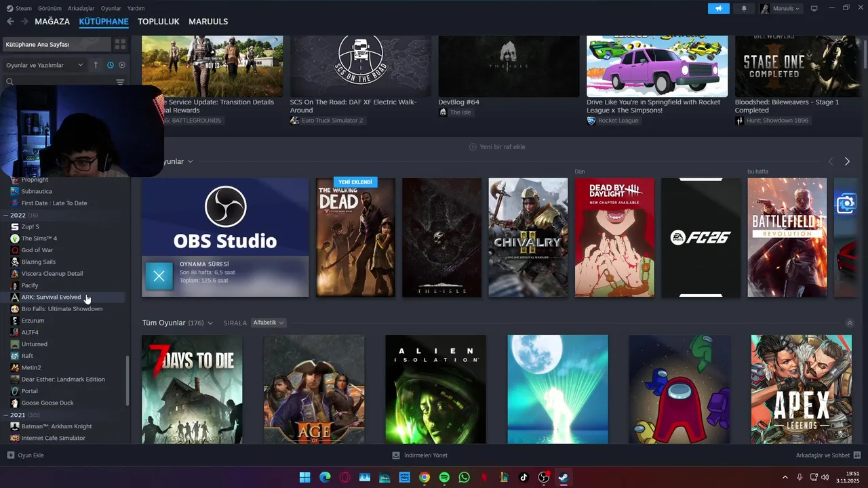Open Spotify in the taskbar
This screenshot has width=868, height=488.
click(x=444, y=477)
